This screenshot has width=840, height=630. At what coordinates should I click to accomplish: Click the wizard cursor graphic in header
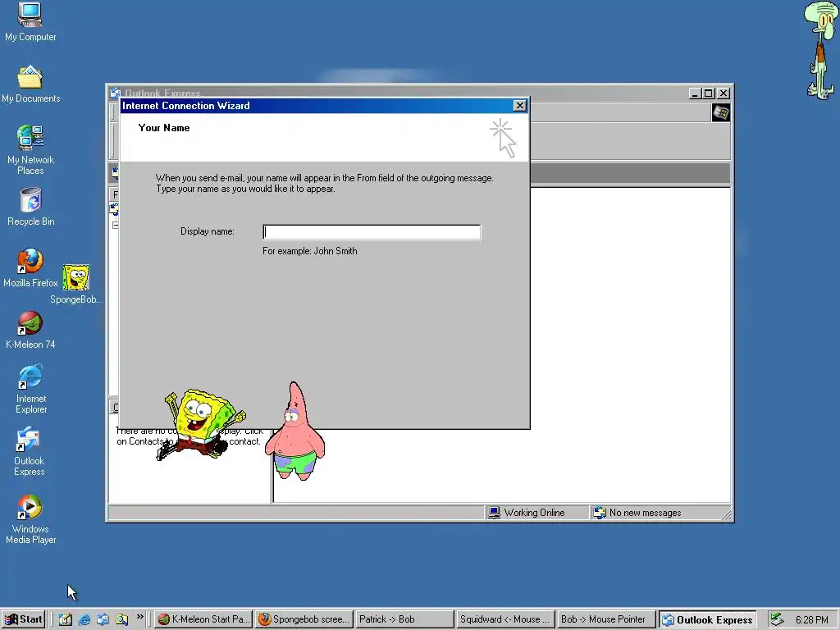pos(503,138)
